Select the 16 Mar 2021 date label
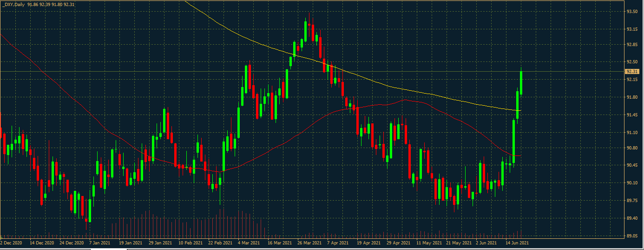 tap(280, 243)
